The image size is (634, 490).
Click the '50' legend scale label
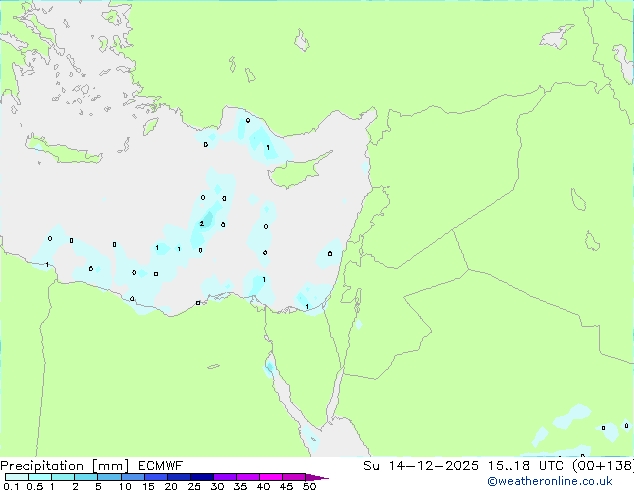(309, 486)
